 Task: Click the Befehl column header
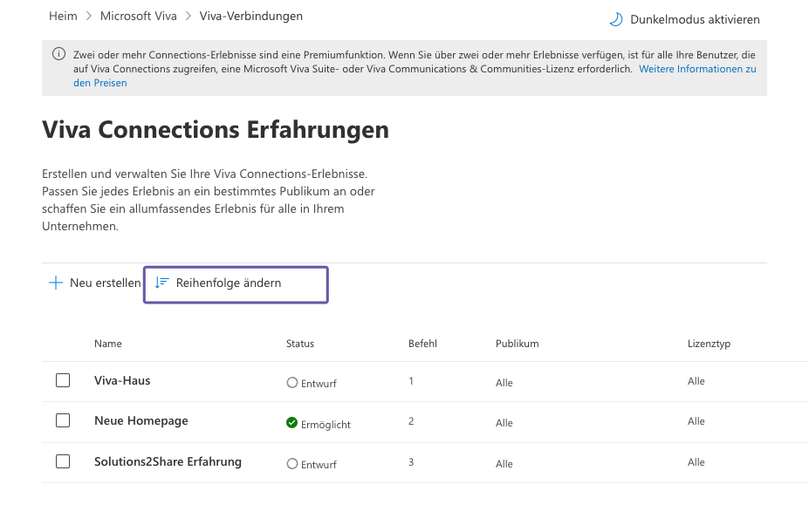pos(422,344)
